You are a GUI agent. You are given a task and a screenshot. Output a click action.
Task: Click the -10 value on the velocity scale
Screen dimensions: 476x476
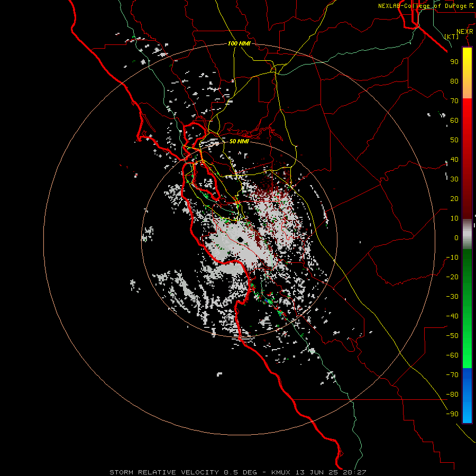click(452, 258)
